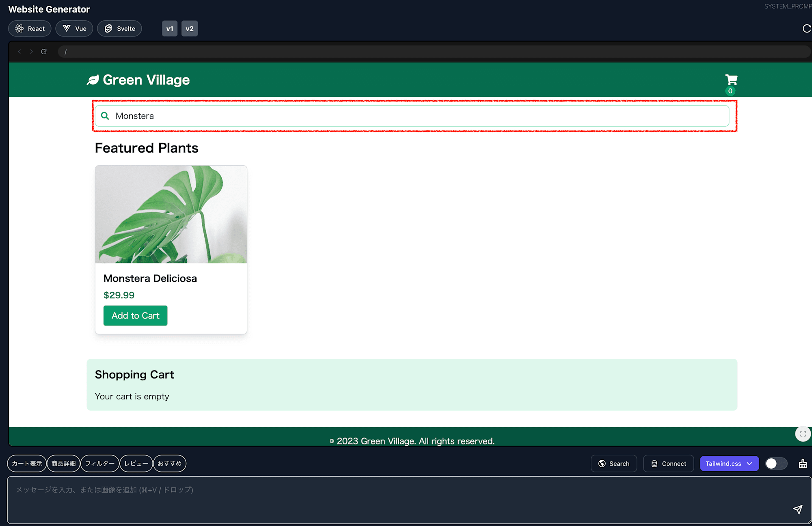Viewport: 812px width, 526px height.
Task: Toggle the v2 version button
Action: click(189, 28)
